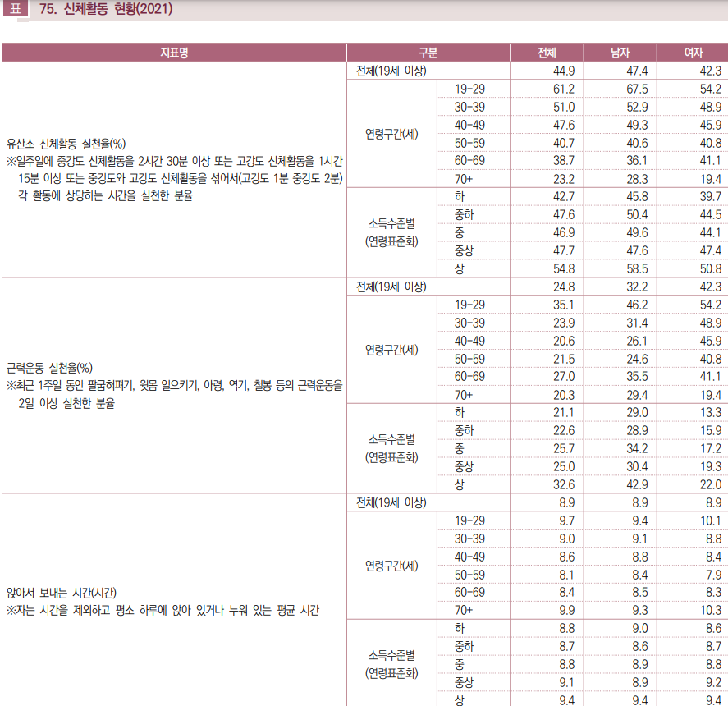Click the 38.7 value in aerobic 60-69 row
Screen dimensions: 728x706
(564, 161)
